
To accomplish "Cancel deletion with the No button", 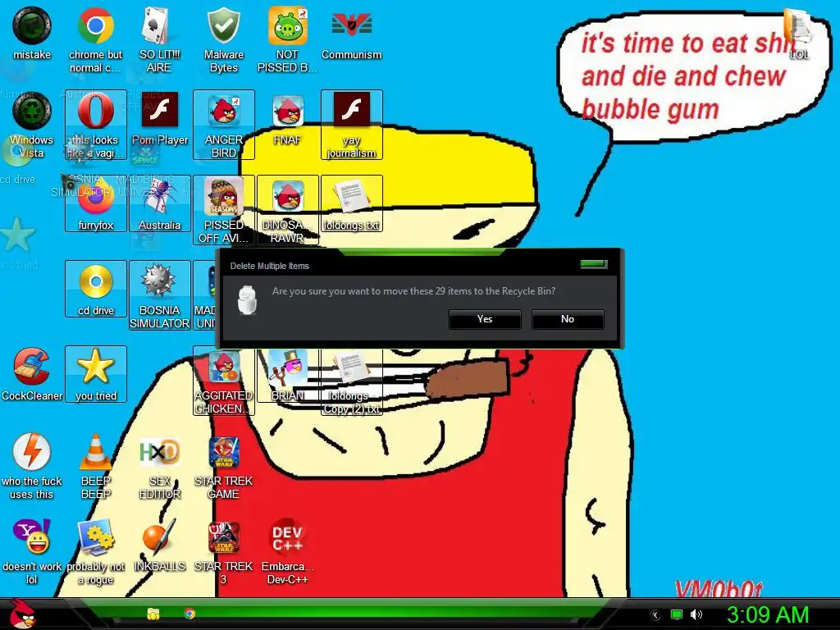I will coord(568,319).
